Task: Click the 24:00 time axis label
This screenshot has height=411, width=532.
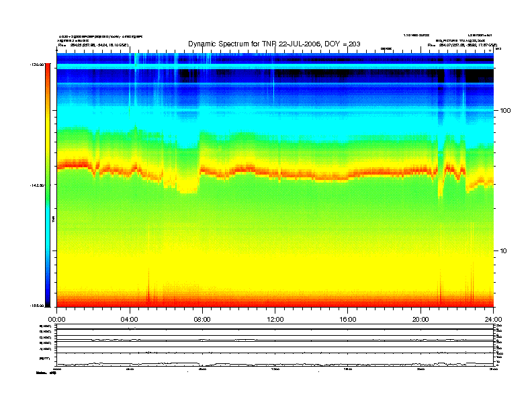Action: point(493,319)
